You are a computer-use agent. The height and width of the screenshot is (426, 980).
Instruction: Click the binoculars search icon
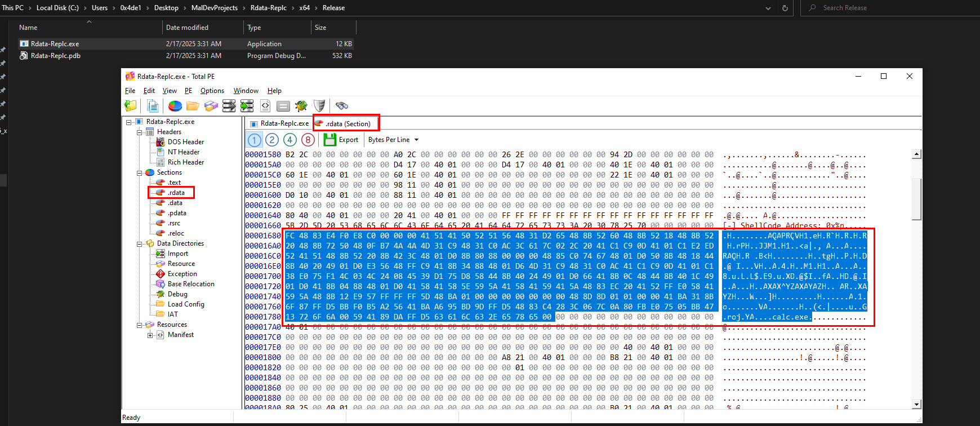click(x=342, y=105)
